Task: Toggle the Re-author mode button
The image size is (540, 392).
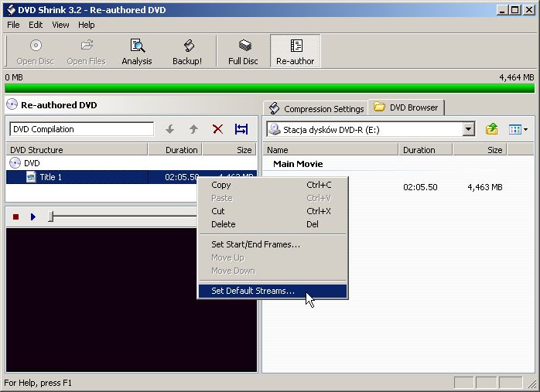Action: tap(295, 52)
